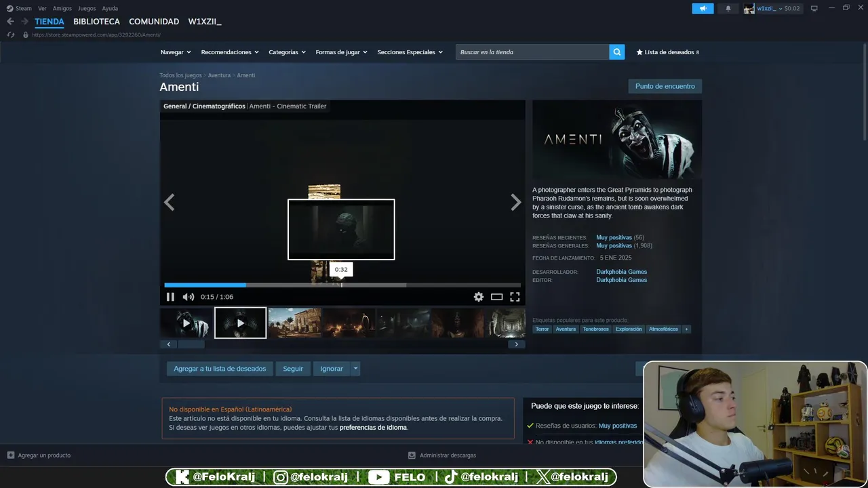Expand the Categorías dropdown
Viewport: 868px width, 488px height.
pyautogui.click(x=287, y=52)
